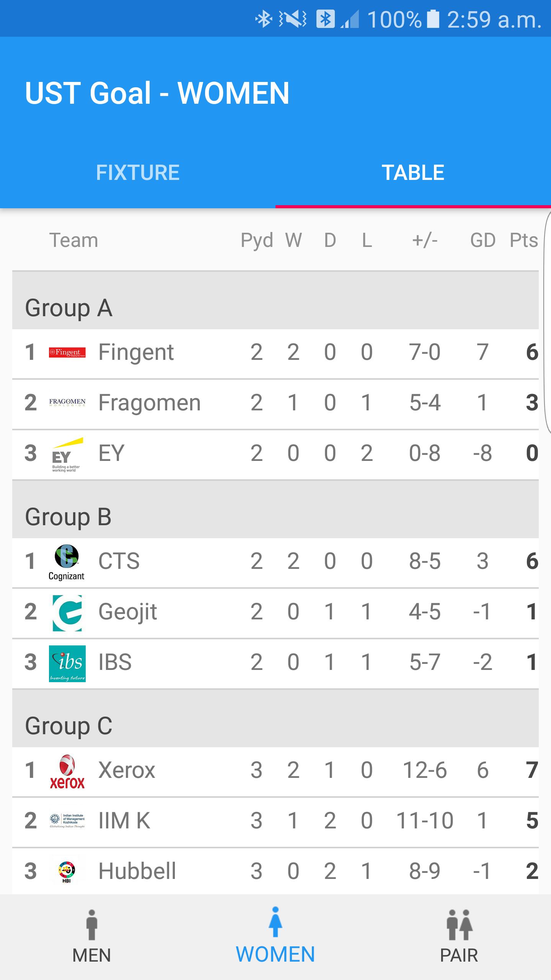The image size is (551, 980).
Task: Tap the IIM K team logo
Action: tap(67, 820)
